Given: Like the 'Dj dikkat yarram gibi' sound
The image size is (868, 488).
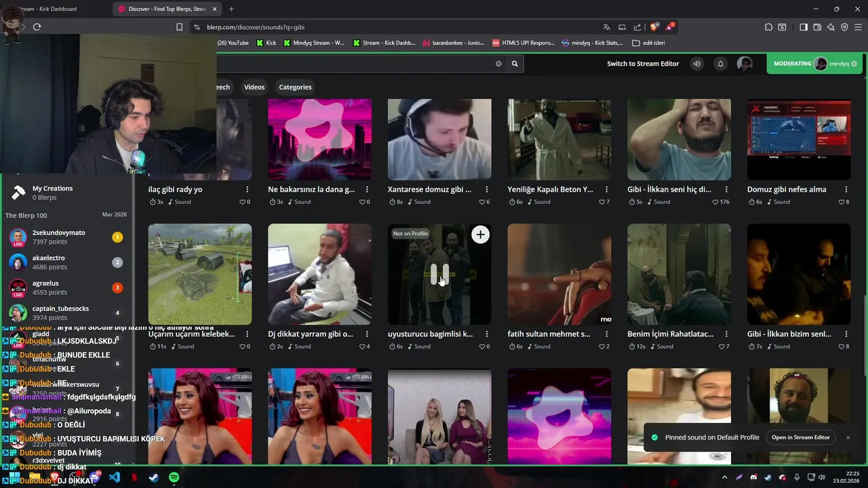Looking at the screenshot, I should [x=362, y=346].
